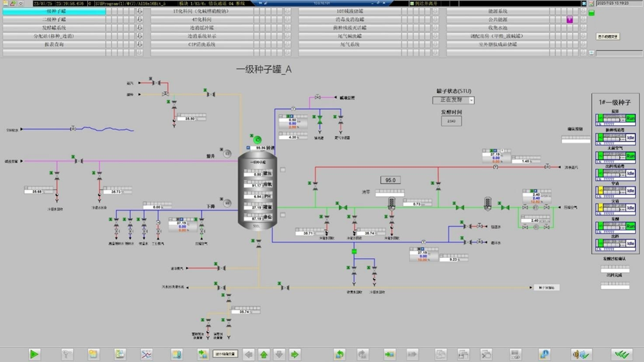644x362 pixels.
Task: Click the 种子分配站 destination button
Action: [x=546, y=288]
